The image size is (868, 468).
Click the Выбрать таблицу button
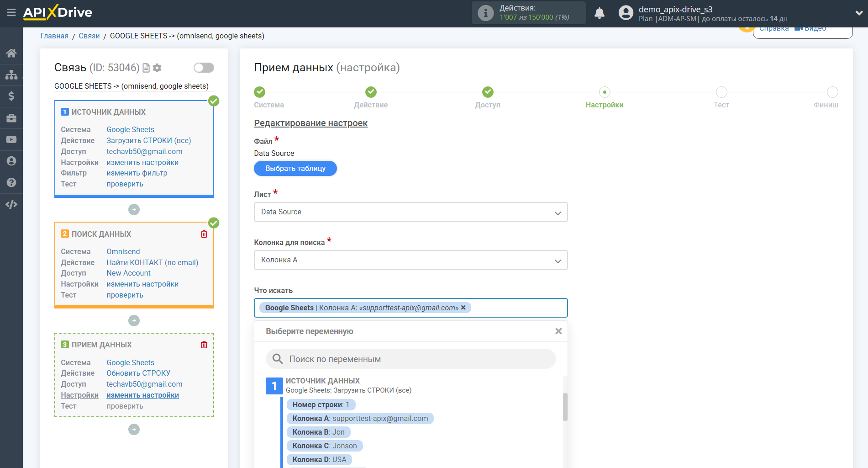point(295,168)
